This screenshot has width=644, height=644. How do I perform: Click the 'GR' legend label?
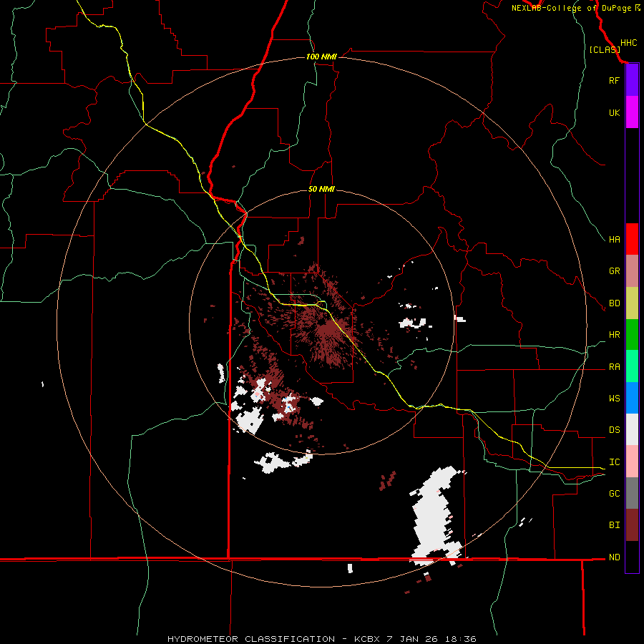click(x=615, y=271)
